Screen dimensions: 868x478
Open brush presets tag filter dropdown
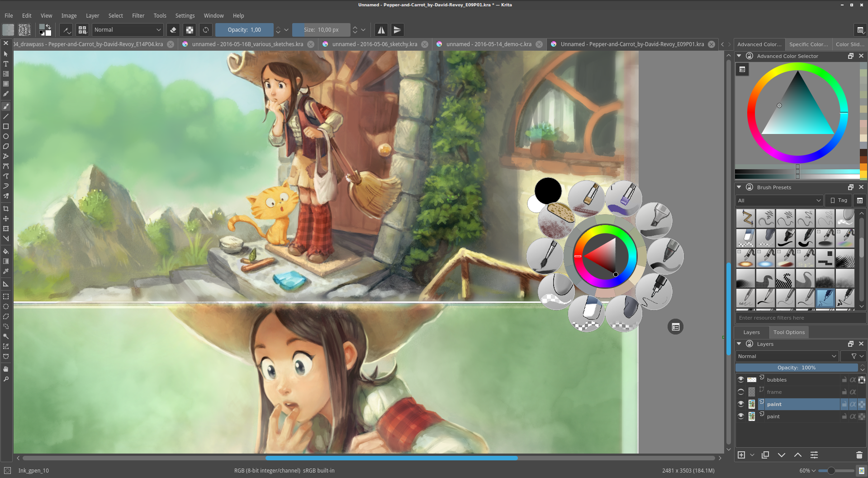779,201
